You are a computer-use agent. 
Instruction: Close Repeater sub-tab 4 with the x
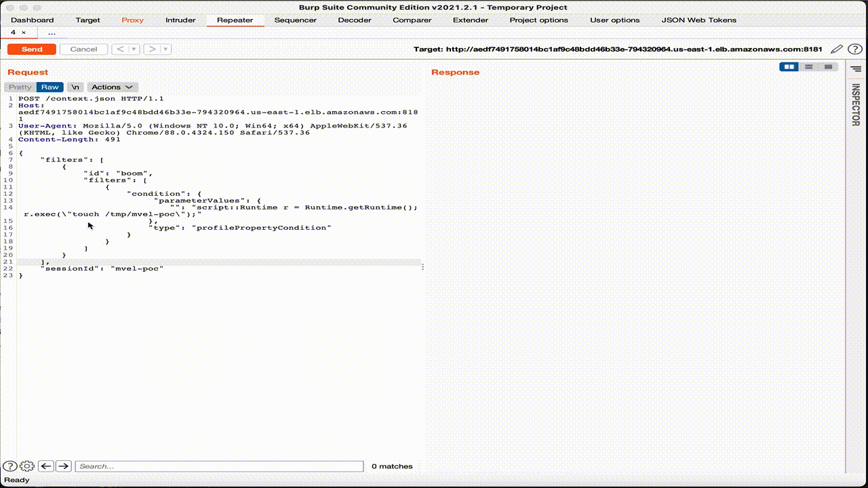(x=24, y=33)
